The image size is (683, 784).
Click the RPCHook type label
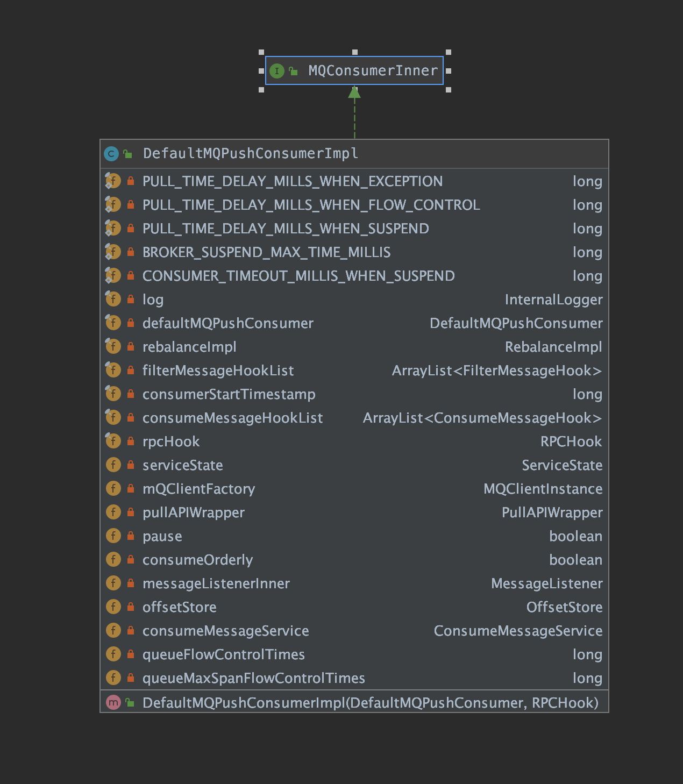pyautogui.click(x=571, y=441)
